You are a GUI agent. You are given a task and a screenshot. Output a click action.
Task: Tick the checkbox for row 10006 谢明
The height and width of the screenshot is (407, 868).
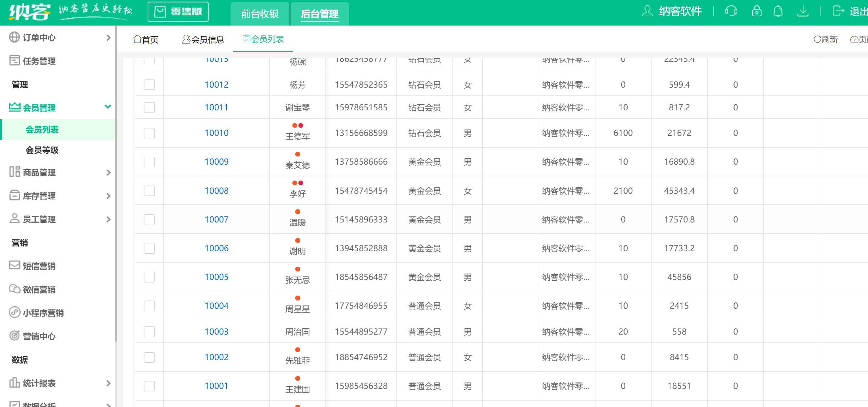(149, 248)
